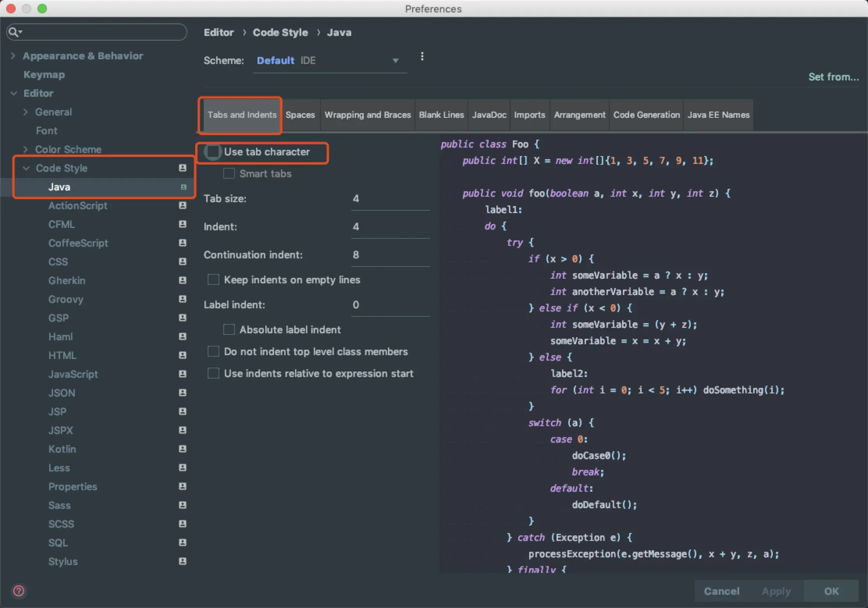Collapse the Code Style tree node

pos(26,168)
